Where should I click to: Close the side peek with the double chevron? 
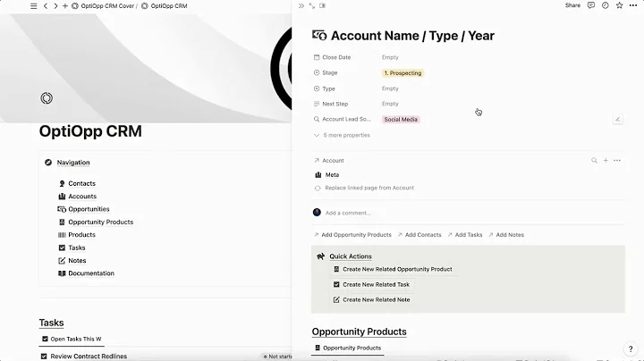(x=301, y=5)
